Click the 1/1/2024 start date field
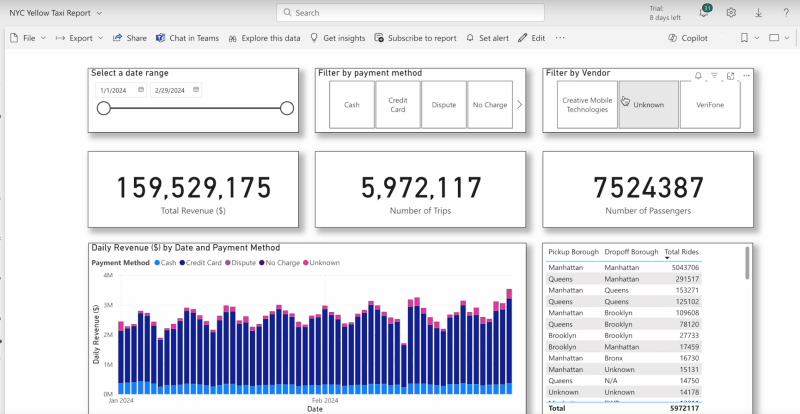 tap(120, 90)
